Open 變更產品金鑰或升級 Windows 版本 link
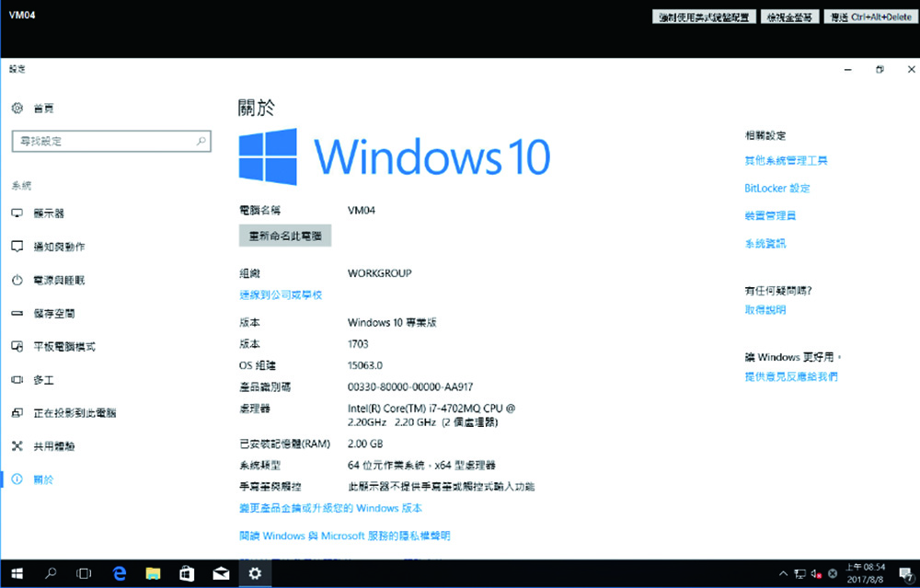The width and height of the screenshot is (920, 588). 330,508
